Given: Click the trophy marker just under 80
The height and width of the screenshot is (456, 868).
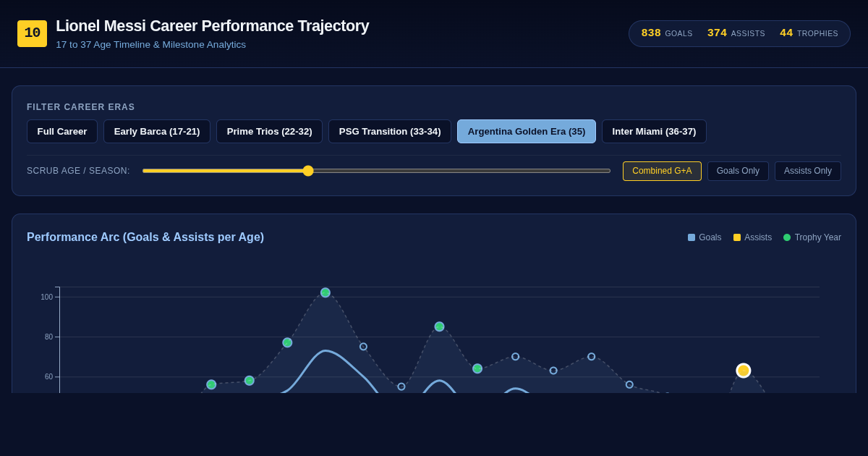Looking at the screenshot, I should [287, 342].
